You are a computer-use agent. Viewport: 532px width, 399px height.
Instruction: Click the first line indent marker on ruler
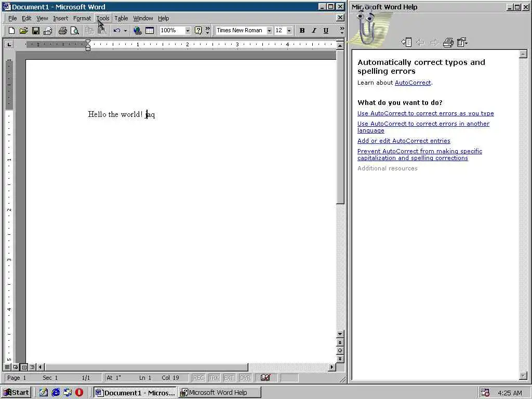click(88, 42)
